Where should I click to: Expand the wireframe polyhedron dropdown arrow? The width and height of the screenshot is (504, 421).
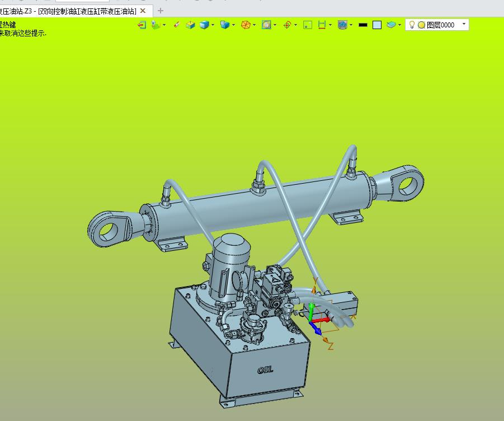pyautogui.click(x=255, y=25)
